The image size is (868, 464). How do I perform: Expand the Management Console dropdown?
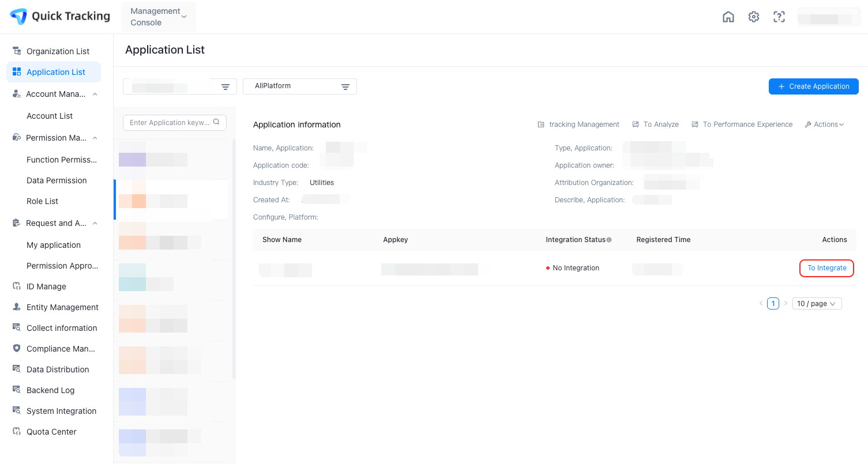(158, 16)
